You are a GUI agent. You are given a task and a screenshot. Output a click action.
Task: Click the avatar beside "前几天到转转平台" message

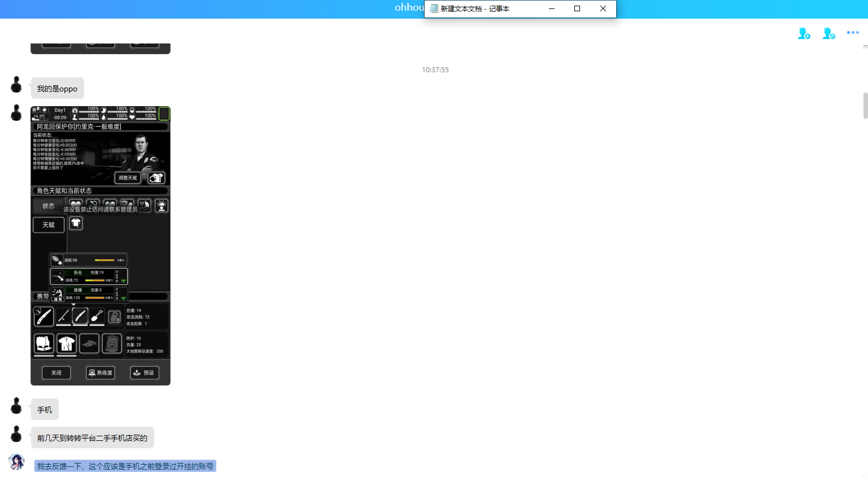(16, 434)
